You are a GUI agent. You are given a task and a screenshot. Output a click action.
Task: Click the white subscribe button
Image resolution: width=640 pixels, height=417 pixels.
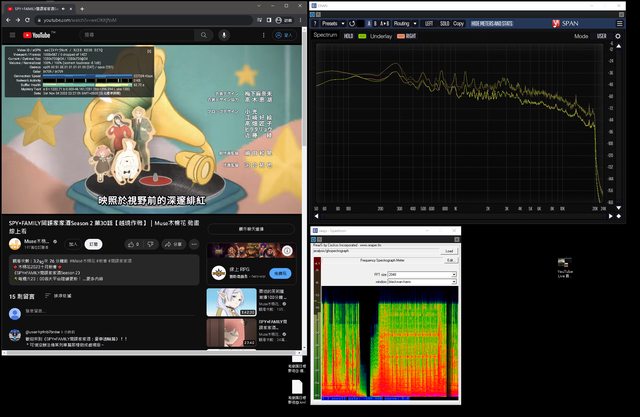93,244
